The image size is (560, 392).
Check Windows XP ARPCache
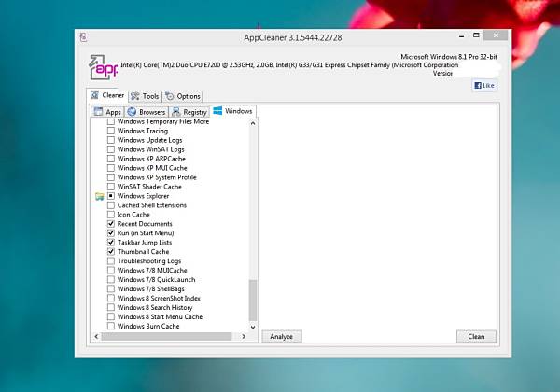111,159
